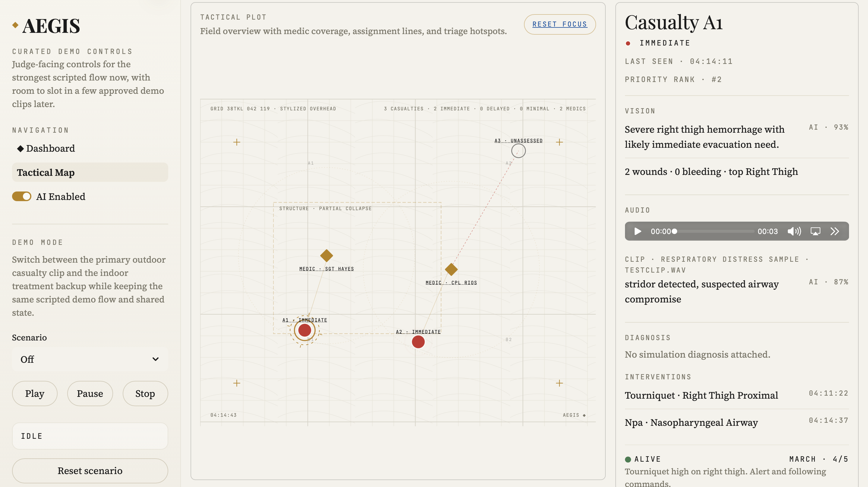Open the Dashboard navigation item
Screen dimensions: 868x487
pos(51,148)
